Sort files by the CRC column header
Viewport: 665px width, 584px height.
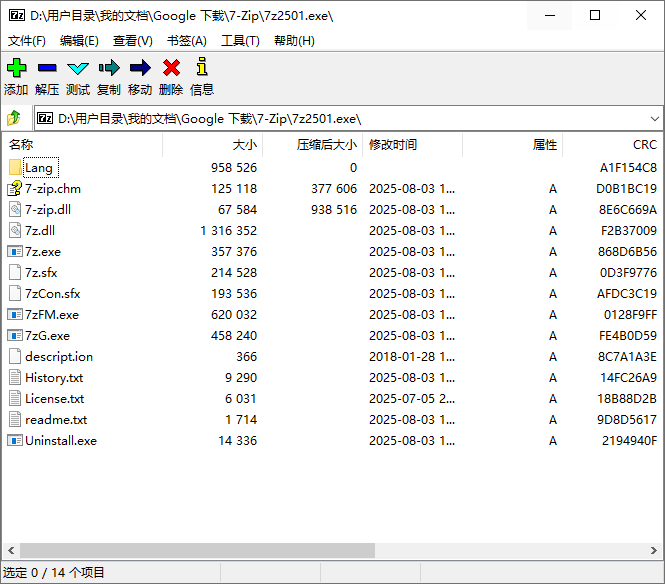coord(644,145)
